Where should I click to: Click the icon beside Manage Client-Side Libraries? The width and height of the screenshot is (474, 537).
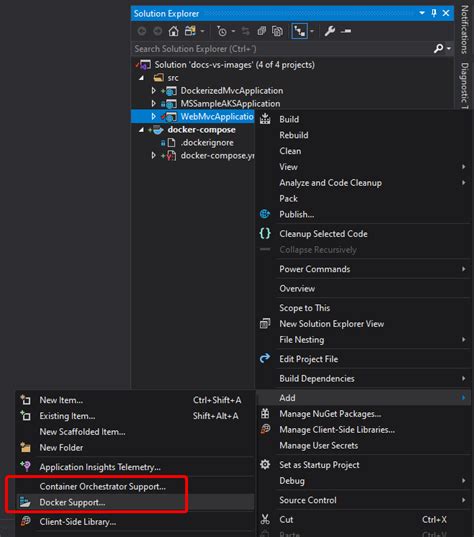(x=265, y=429)
